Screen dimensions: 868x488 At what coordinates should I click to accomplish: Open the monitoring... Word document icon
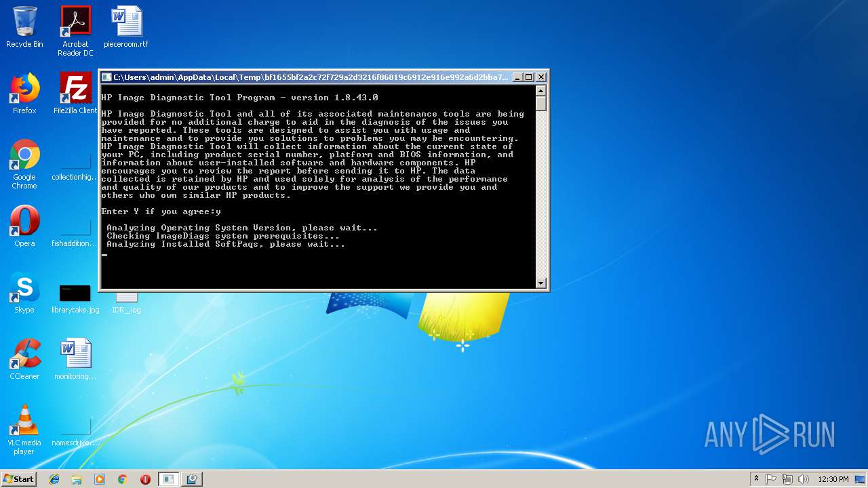[75, 359]
